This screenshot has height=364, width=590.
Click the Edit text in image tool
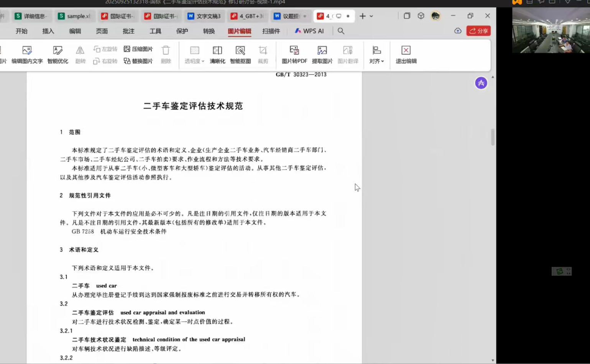[x=27, y=55]
